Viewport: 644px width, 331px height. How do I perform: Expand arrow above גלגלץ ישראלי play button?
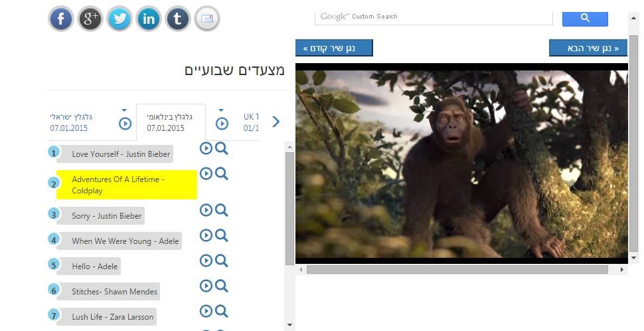click(x=124, y=110)
